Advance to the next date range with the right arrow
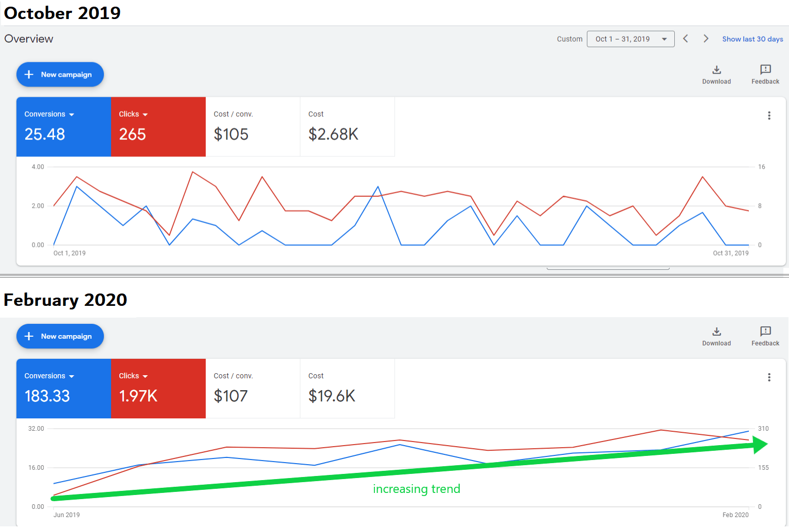Image resolution: width=789 pixels, height=532 pixels. pos(706,39)
